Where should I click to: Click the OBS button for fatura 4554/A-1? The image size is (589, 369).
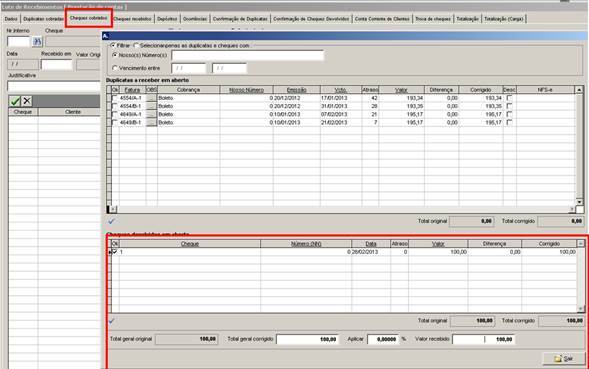click(151, 98)
